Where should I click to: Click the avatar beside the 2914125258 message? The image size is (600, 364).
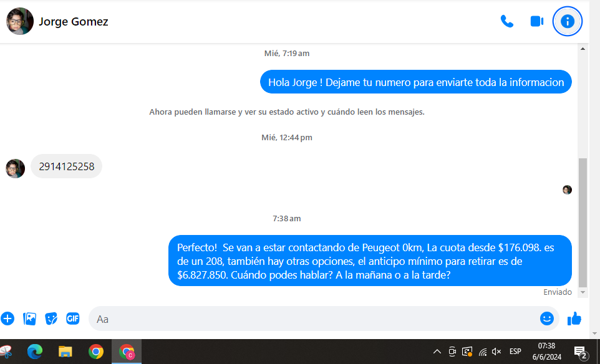[15, 168]
